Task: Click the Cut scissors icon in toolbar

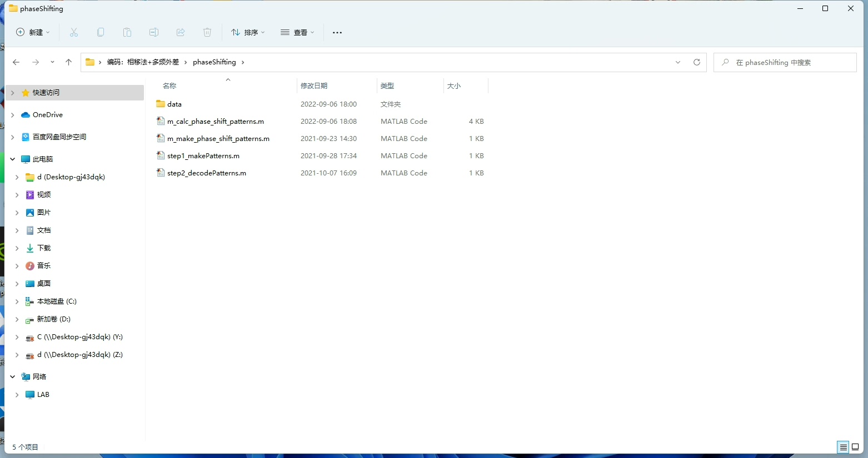Action: click(74, 32)
